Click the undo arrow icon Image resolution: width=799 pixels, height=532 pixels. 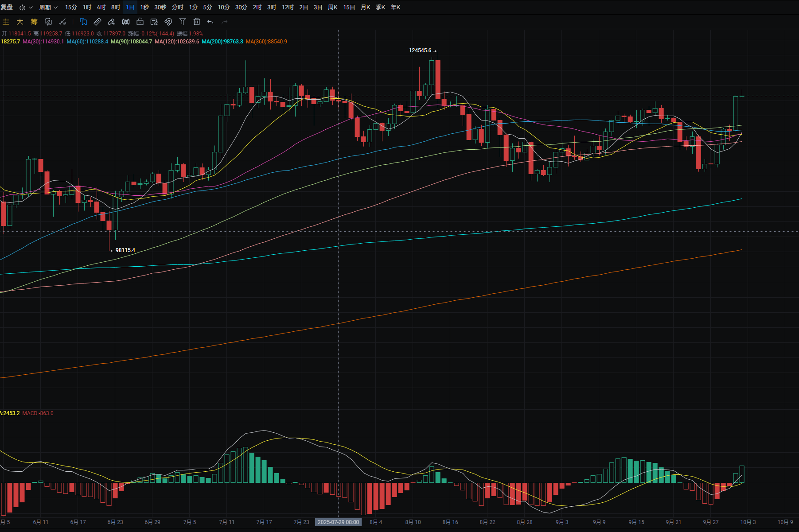(210, 22)
